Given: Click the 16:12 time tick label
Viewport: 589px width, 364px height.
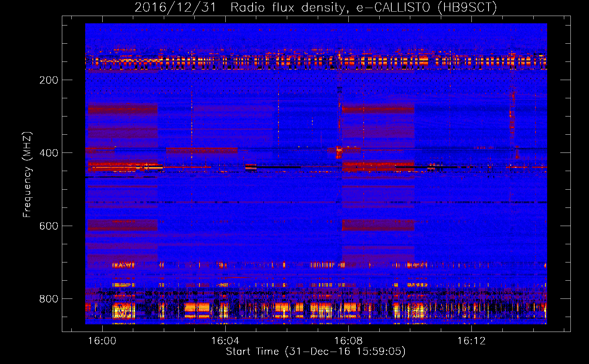Looking at the screenshot, I should coord(471,341).
